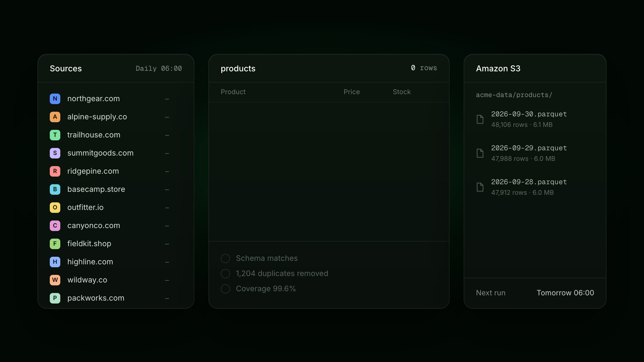The image size is (644, 362).
Task: Toggle the Schema matches check circle
Action: 225,258
